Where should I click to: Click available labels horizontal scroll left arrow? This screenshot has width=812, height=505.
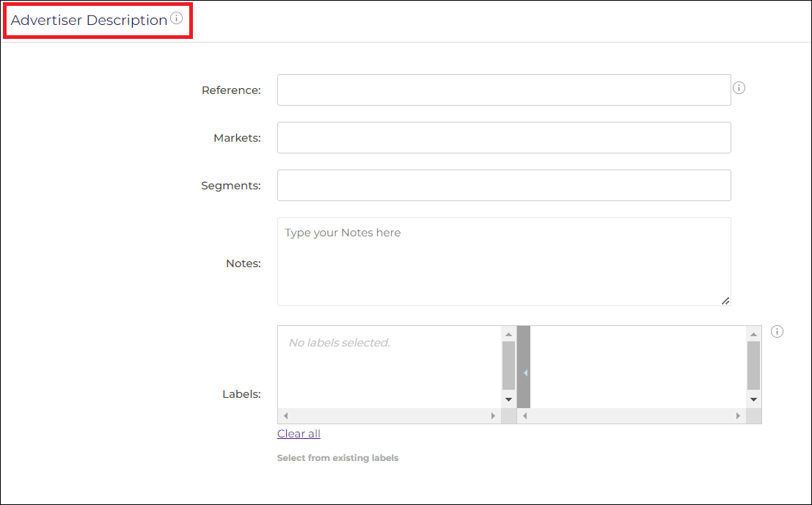click(x=524, y=415)
